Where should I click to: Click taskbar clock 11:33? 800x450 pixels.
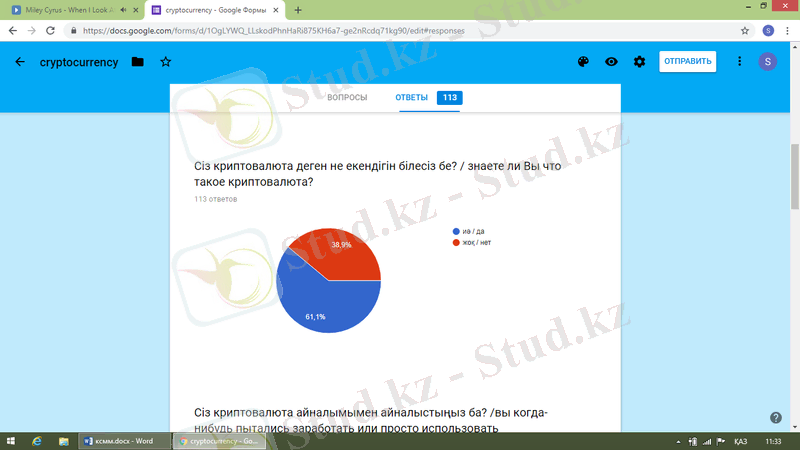click(773, 441)
